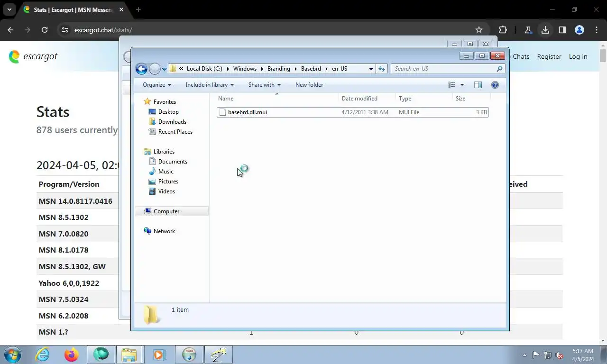Expand arrow after Windows in breadcrumb
This screenshot has width=607, height=364.
click(x=262, y=69)
